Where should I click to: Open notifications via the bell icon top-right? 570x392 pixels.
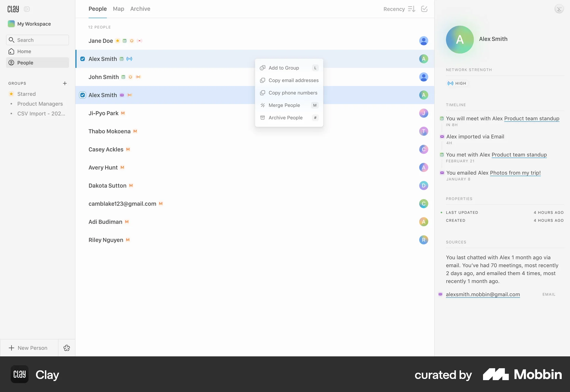click(559, 9)
